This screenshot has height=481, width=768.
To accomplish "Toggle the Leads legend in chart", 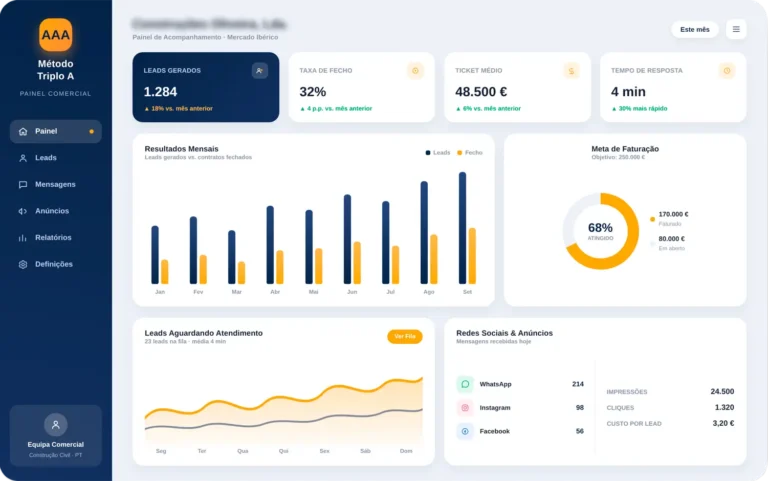I will 438,153.
